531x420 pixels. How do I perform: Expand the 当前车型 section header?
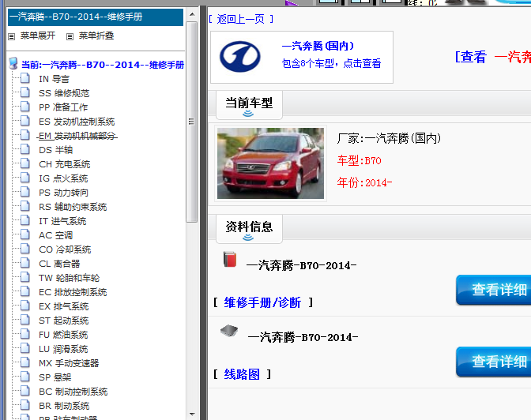click(x=249, y=105)
